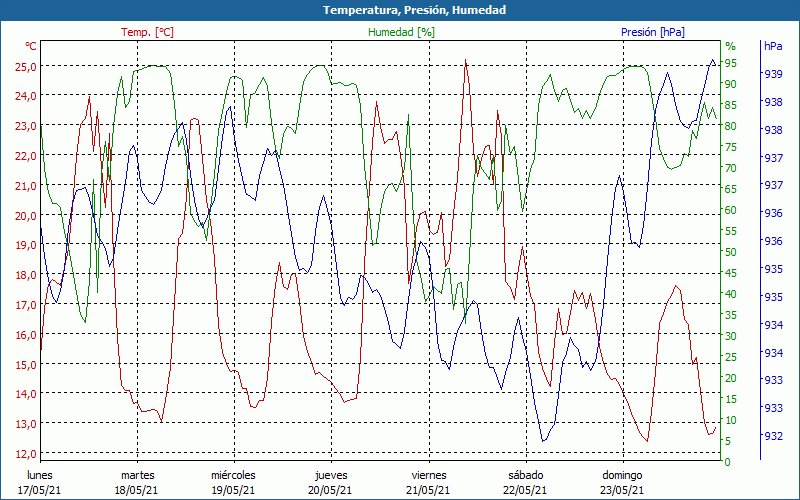Select the blue 'Presión [hPa]' legend label
800x500 pixels.
(x=653, y=32)
